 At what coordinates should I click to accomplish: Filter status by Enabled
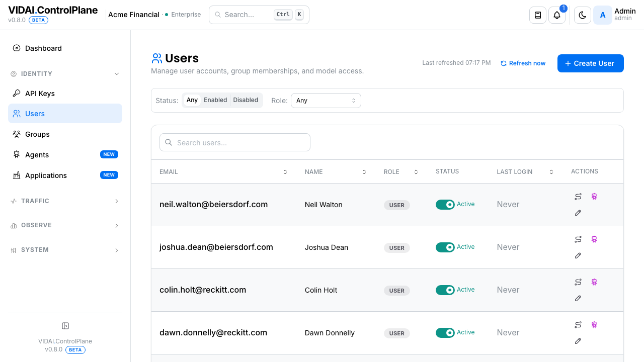(x=215, y=100)
